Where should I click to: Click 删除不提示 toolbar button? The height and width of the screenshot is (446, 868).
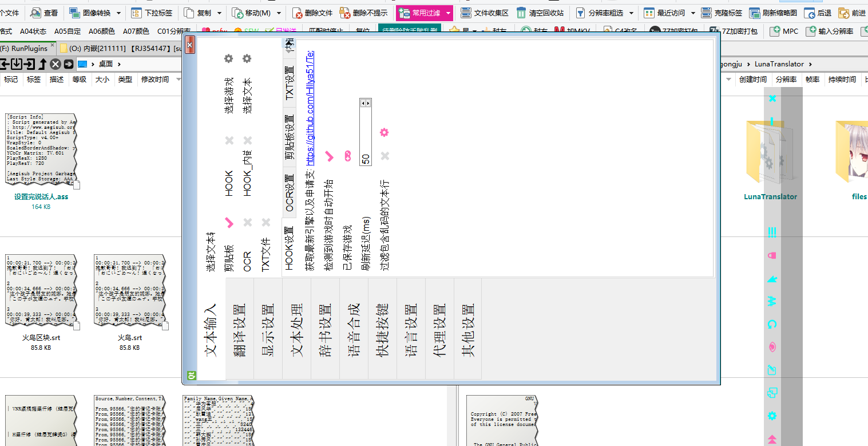pos(363,13)
